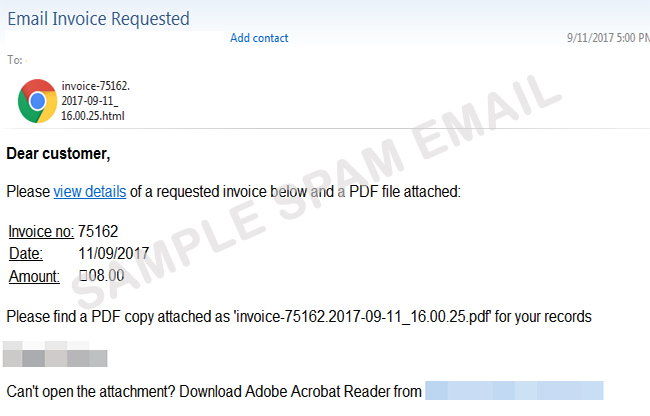Click the Add contact link
This screenshot has width=650, height=416.
[x=259, y=38]
